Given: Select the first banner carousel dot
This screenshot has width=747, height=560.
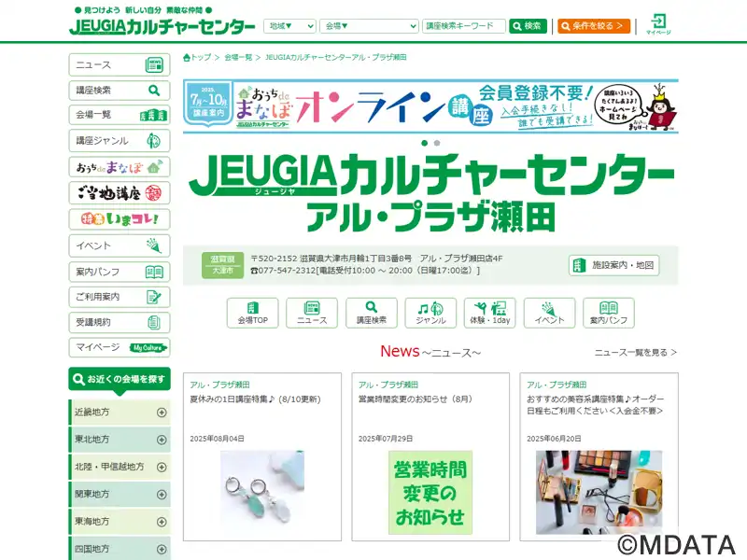Looking at the screenshot, I should click(x=425, y=143).
